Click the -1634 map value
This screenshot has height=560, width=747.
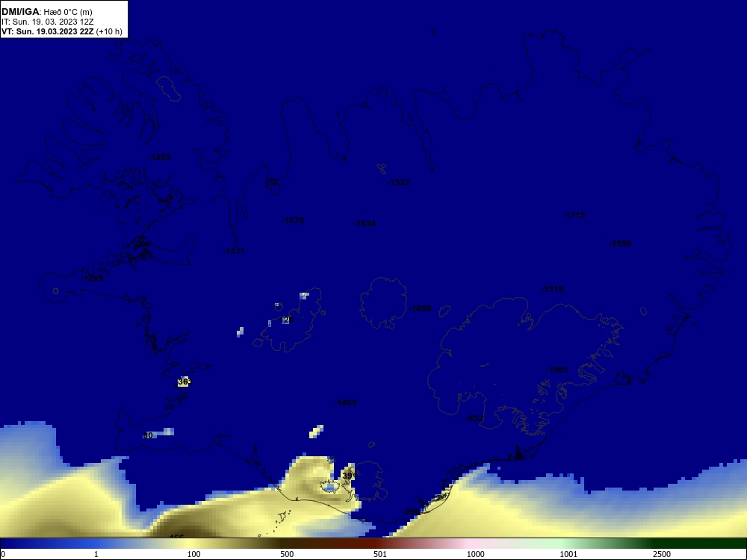365,223
